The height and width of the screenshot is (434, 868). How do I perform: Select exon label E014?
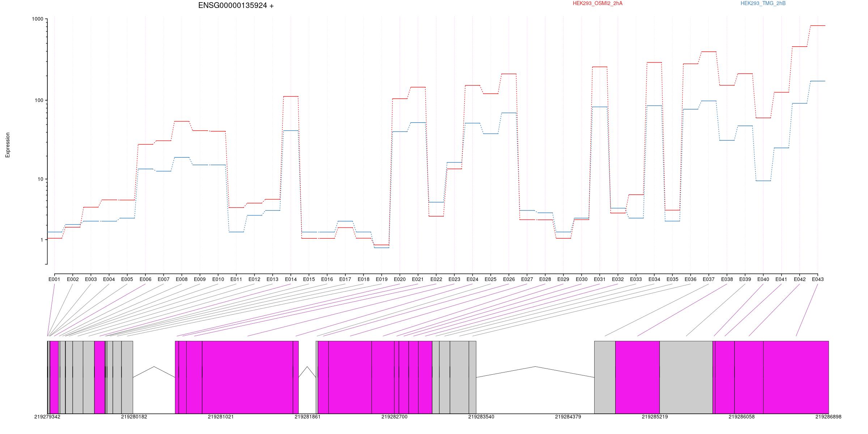tap(291, 279)
